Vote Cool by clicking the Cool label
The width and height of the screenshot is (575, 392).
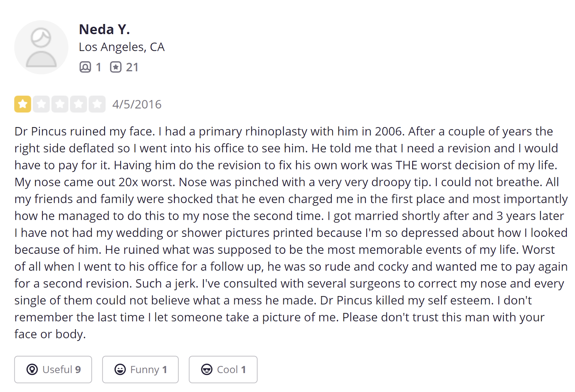click(x=227, y=369)
